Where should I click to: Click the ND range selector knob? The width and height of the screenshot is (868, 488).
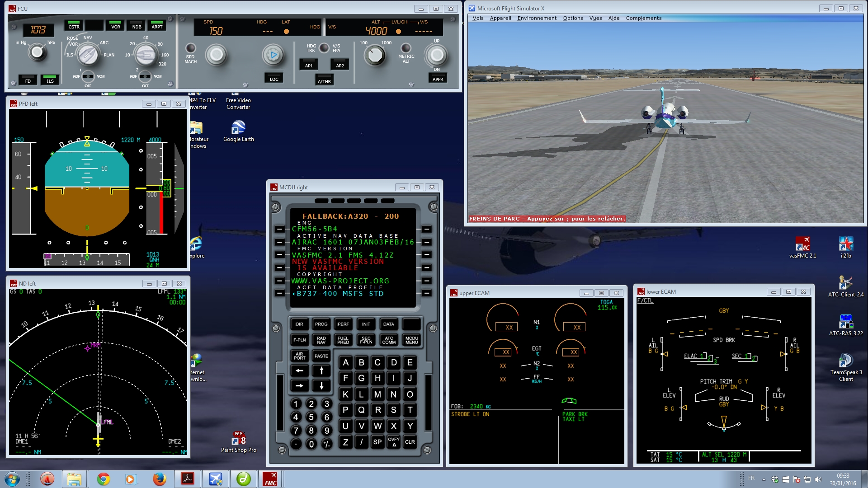[146, 55]
